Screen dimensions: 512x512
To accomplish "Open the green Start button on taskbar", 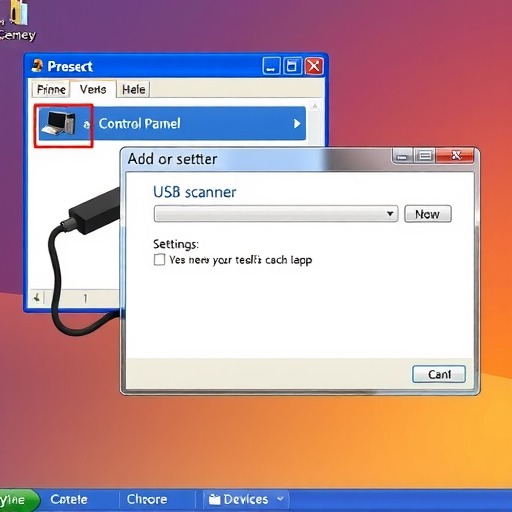I will point(18,500).
